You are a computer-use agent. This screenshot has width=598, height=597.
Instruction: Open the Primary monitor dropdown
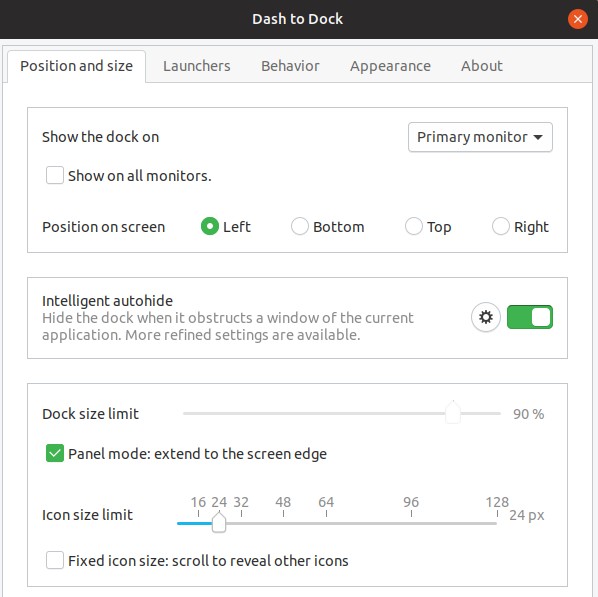tap(480, 137)
